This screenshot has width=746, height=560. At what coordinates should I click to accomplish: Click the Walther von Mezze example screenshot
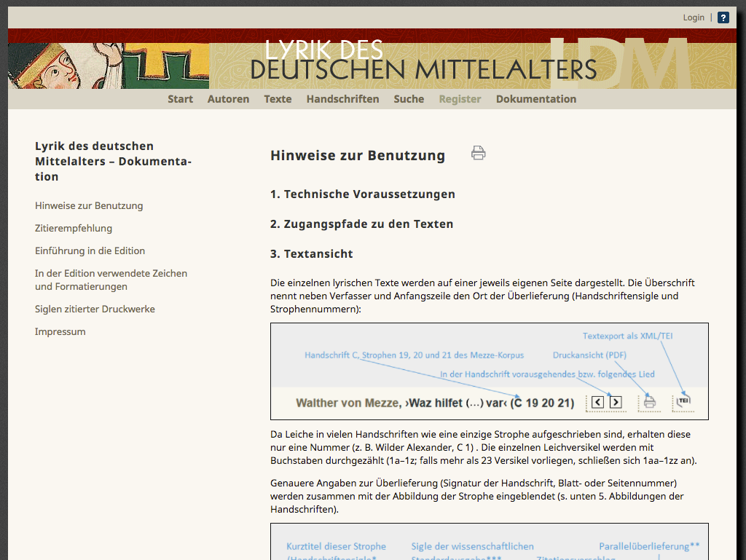pos(489,371)
